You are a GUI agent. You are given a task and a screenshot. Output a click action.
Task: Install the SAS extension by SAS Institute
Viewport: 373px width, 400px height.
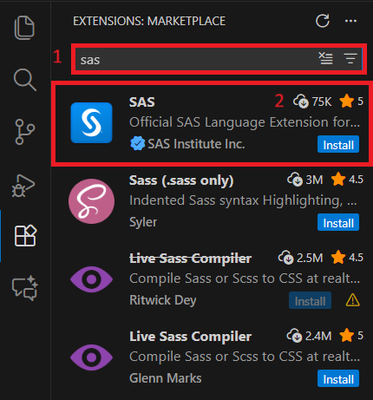pos(338,145)
